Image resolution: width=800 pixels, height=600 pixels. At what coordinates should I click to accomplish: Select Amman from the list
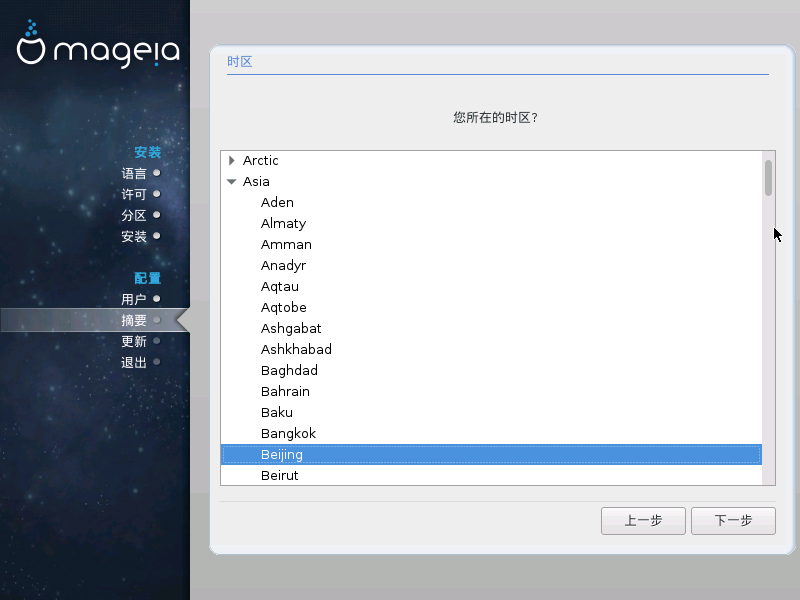click(x=286, y=244)
